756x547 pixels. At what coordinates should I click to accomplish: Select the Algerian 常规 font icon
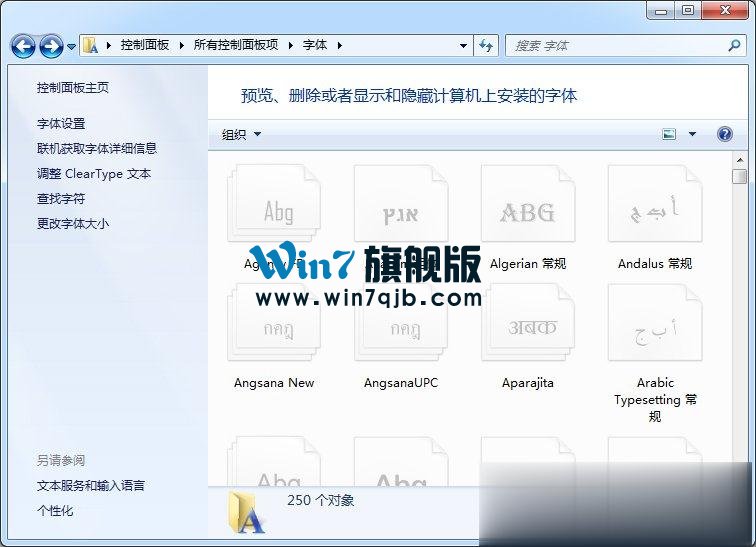click(528, 203)
